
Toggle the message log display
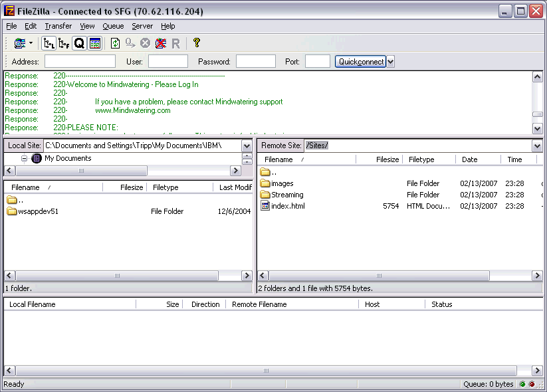pyautogui.click(x=95, y=43)
